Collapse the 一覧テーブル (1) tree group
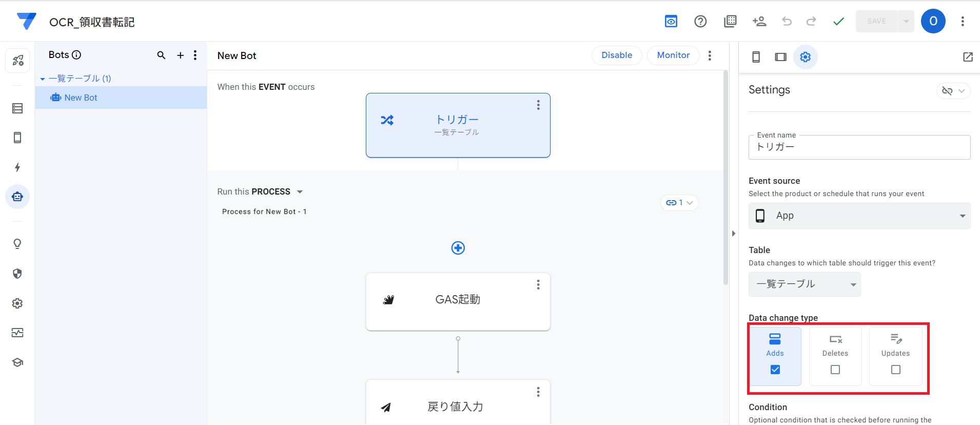Viewport: 980px width, 425px height. [43, 79]
